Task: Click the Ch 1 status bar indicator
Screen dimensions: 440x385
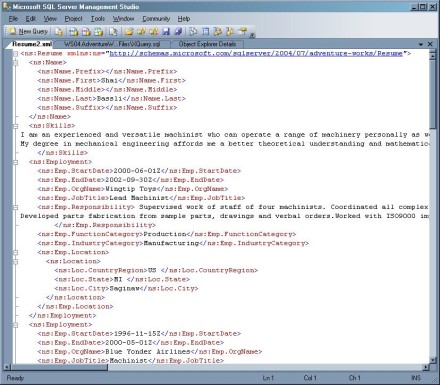Action: pyautogui.click(x=354, y=378)
